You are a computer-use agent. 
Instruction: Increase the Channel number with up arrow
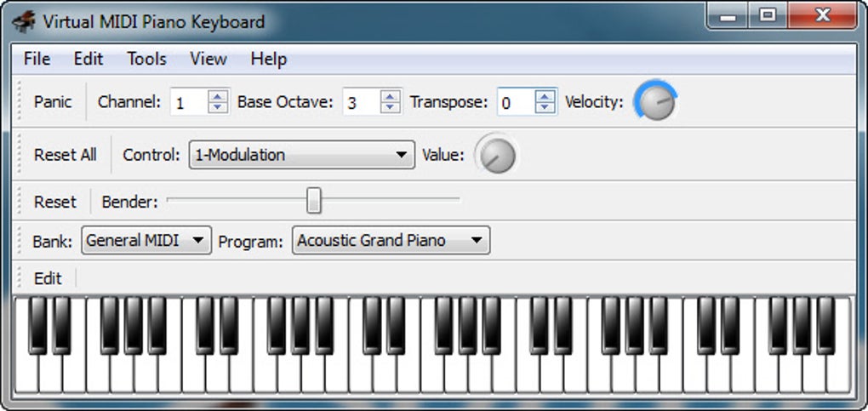pos(218,96)
